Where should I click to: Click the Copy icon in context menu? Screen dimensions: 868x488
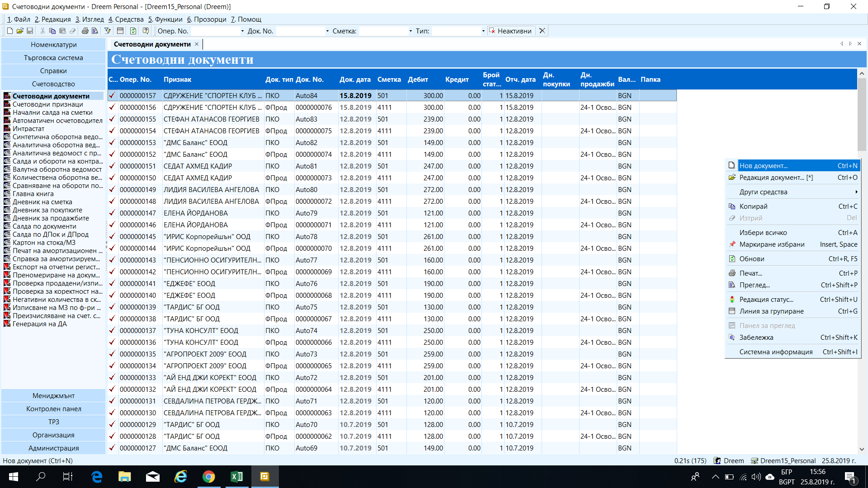(732, 206)
